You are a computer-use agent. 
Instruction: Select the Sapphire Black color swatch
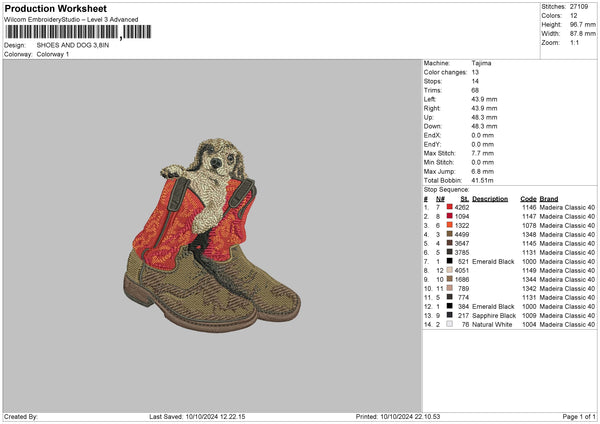450,315
